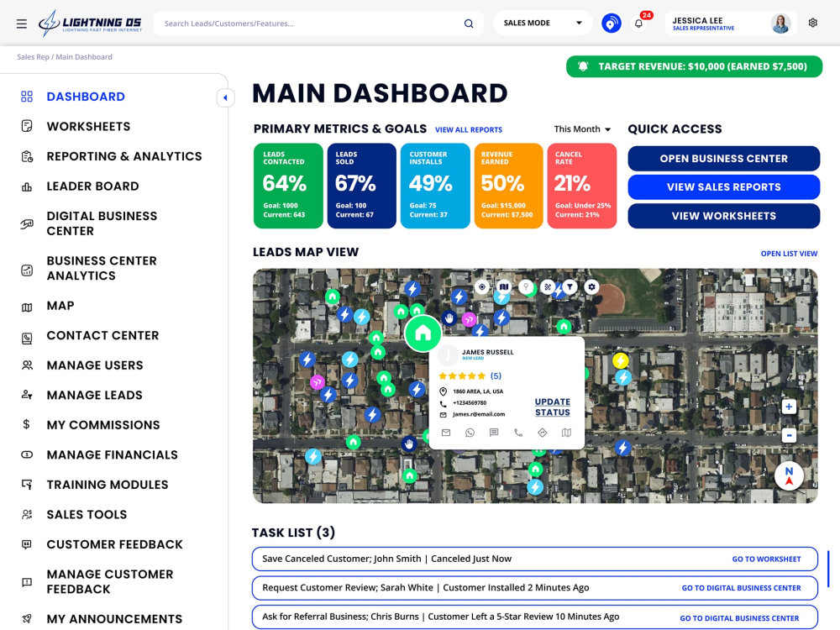This screenshot has height=630, width=840.
Task: Click the map pin drop icon
Action: 526,287
